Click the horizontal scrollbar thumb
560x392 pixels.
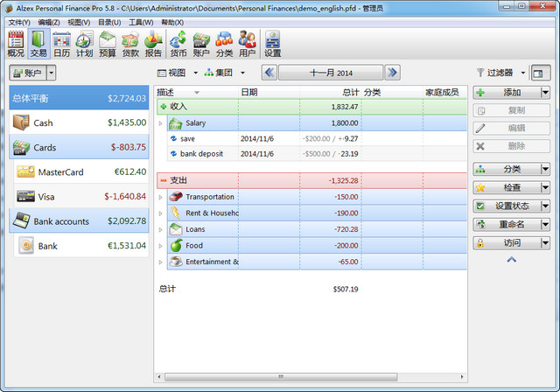point(281,377)
